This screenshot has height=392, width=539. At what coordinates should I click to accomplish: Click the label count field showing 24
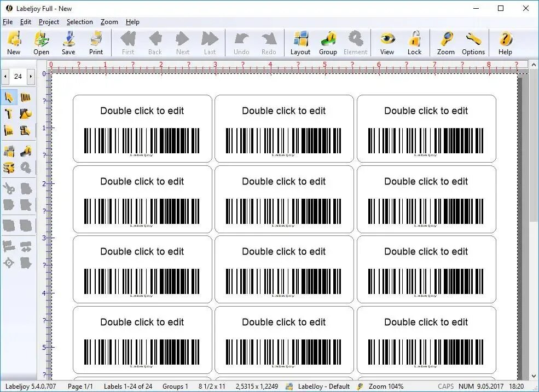[x=18, y=76]
